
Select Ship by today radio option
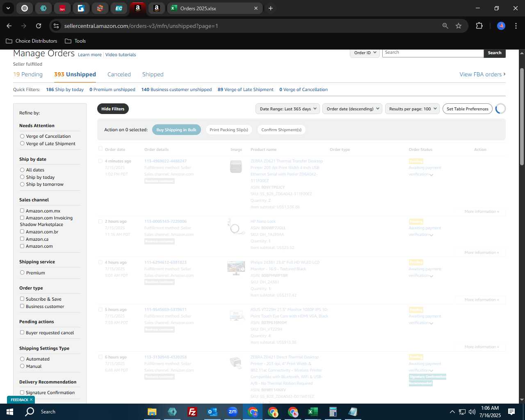pyautogui.click(x=22, y=177)
